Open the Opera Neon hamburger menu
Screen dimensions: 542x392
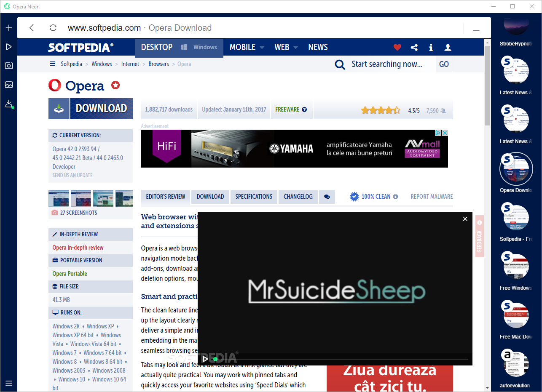(x=9, y=383)
